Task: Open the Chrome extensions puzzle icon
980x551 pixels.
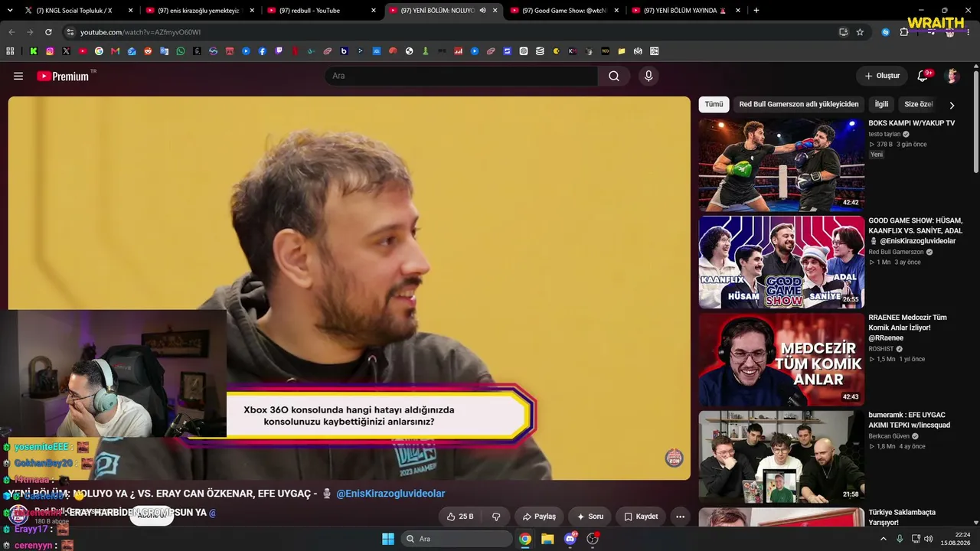Action: (904, 32)
